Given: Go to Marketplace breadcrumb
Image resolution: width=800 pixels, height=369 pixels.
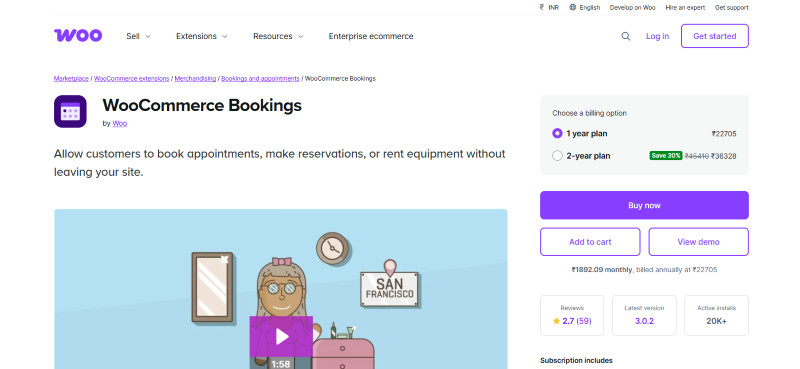Looking at the screenshot, I should (x=71, y=79).
